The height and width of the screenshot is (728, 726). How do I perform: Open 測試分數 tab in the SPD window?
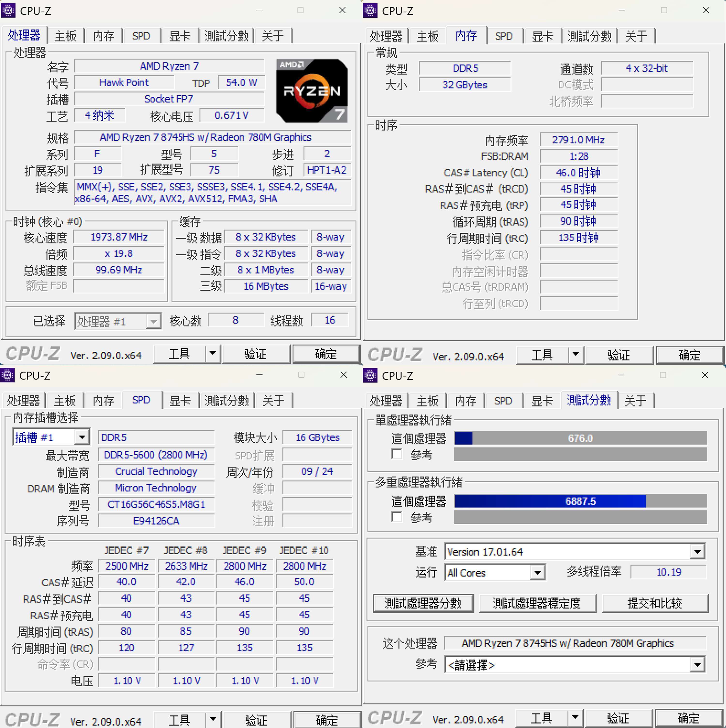tap(227, 401)
